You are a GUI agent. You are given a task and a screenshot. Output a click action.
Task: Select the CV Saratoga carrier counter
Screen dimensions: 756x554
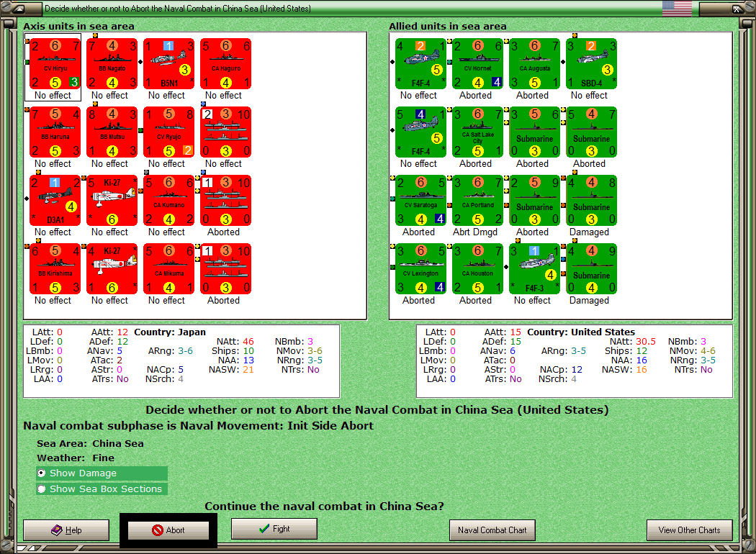click(421, 201)
